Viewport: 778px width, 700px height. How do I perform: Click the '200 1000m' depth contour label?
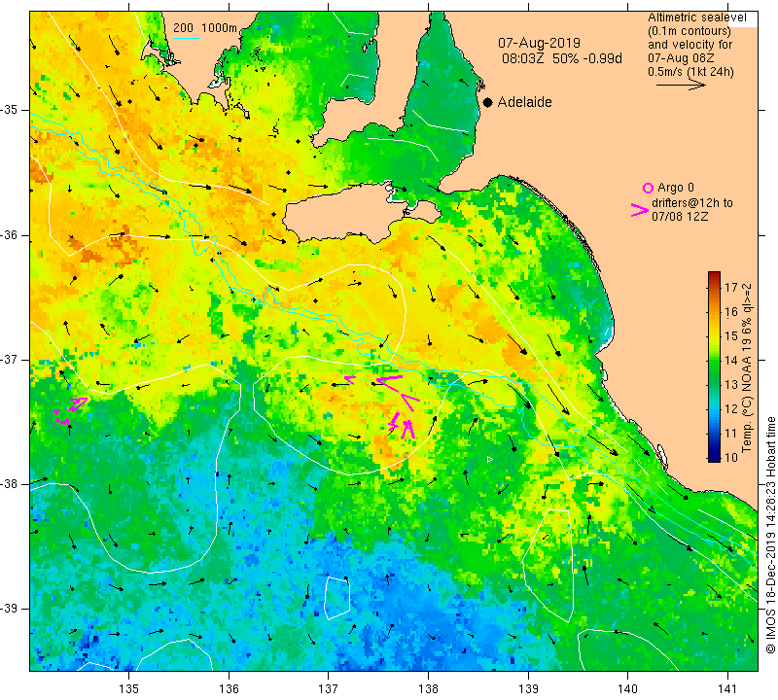point(205,28)
